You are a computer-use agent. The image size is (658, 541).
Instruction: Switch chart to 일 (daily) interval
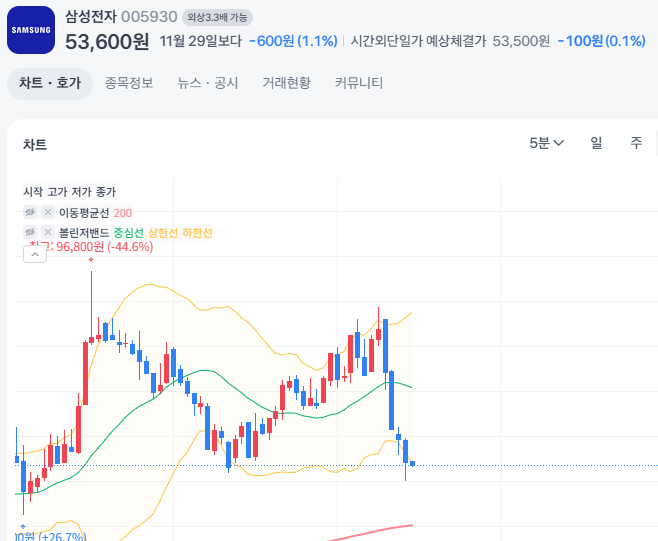click(x=596, y=143)
